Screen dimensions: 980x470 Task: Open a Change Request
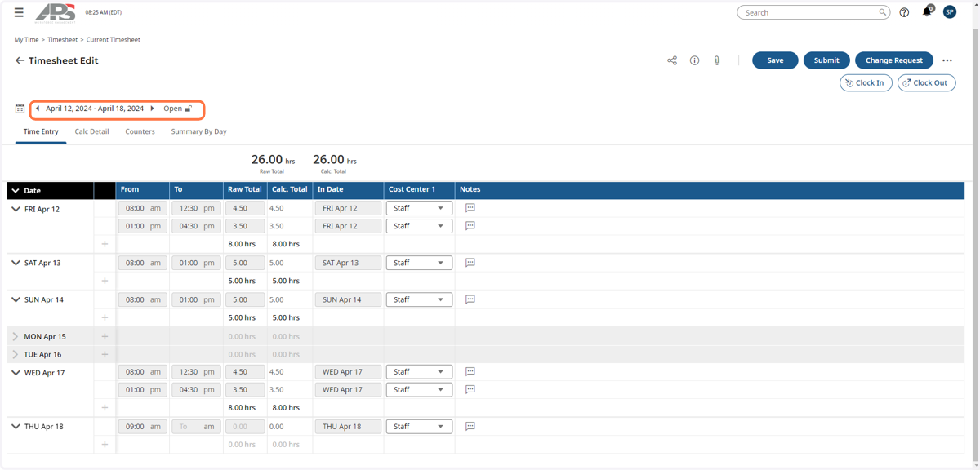click(x=894, y=60)
